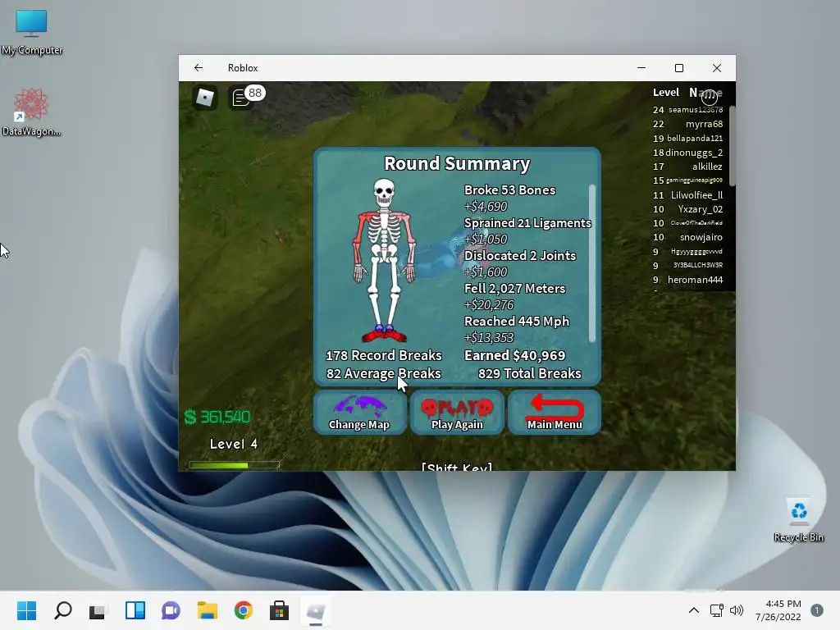This screenshot has width=840, height=630.
Task: Select player Yxzary_02 in leaderboard
Action: (x=688, y=209)
